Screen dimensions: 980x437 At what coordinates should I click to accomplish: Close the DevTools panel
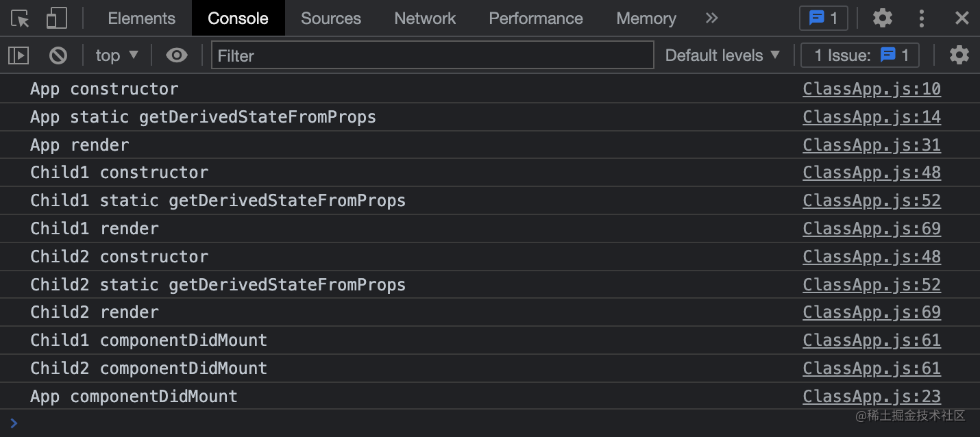(962, 18)
